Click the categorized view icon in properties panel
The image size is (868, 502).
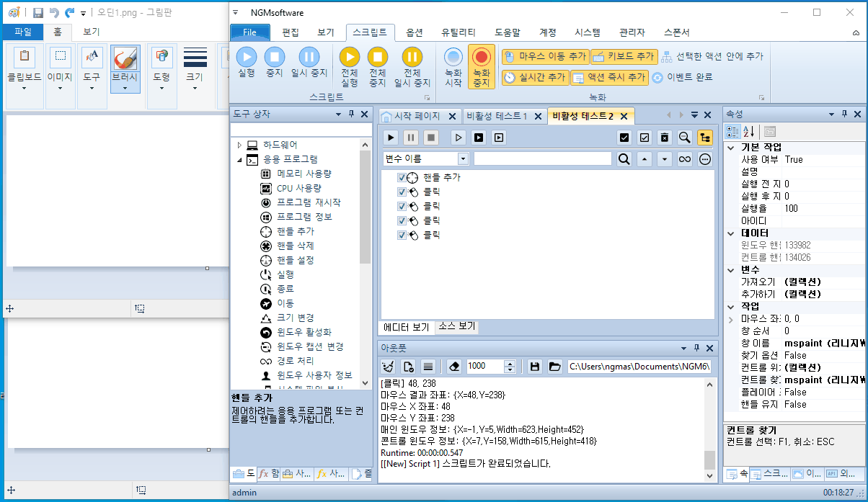click(732, 131)
